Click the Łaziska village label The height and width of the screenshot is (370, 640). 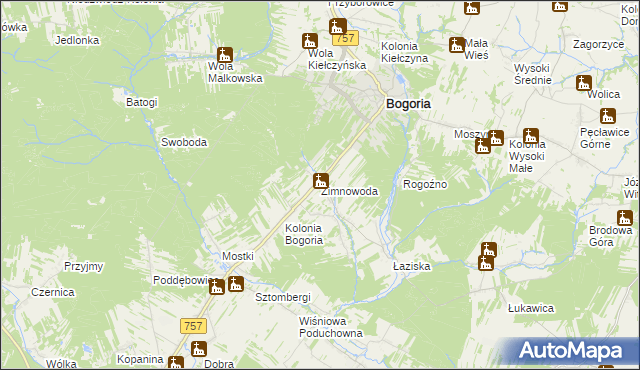point(411,266)
